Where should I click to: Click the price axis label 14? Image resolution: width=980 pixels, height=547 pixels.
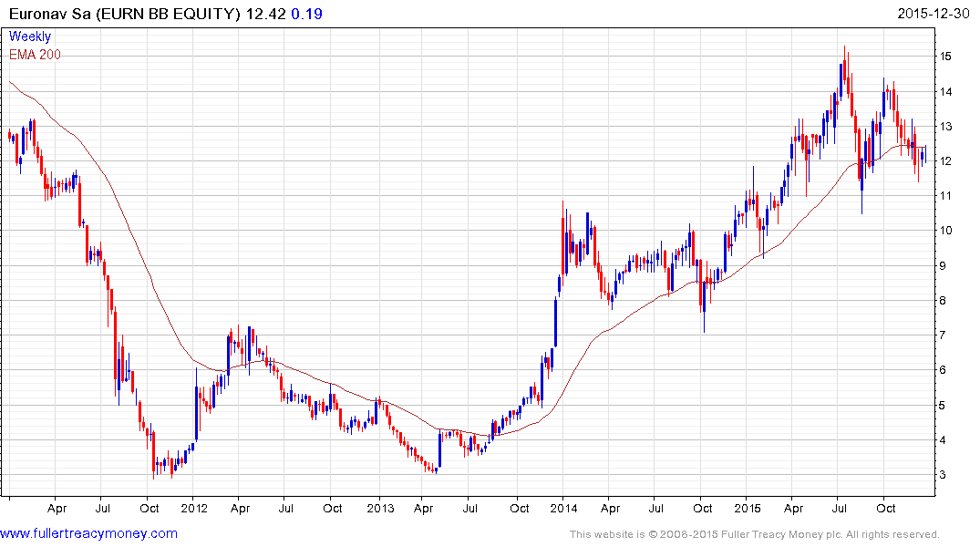[x=945, y=92]
